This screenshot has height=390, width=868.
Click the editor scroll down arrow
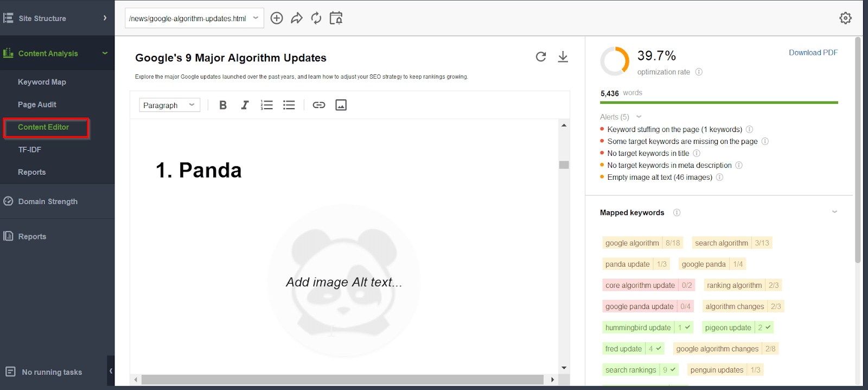[564, 368]
